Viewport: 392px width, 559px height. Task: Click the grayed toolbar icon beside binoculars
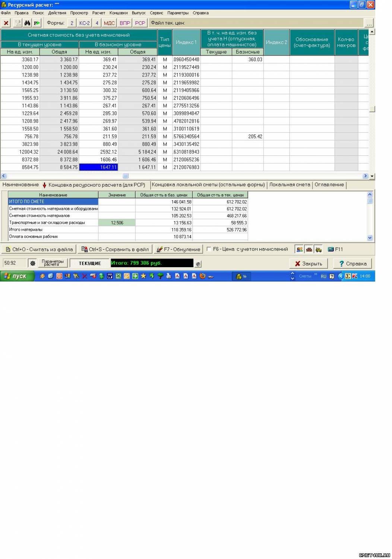(x=18, y=23)
